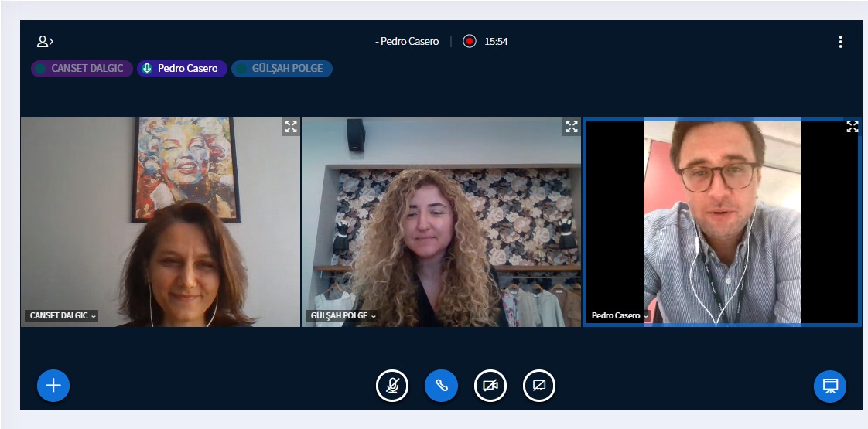
Task: Open the GÜLŞAH POLGE name label dropdown
Action: [342, 315]
